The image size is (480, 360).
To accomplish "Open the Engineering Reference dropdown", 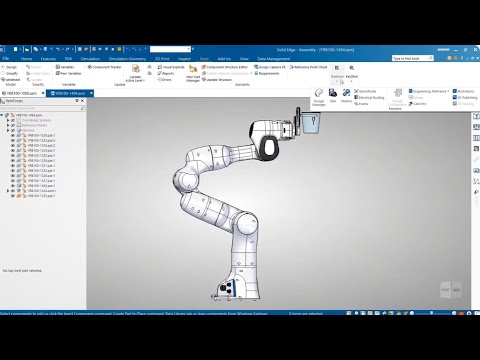I will [x=429, y=91].
